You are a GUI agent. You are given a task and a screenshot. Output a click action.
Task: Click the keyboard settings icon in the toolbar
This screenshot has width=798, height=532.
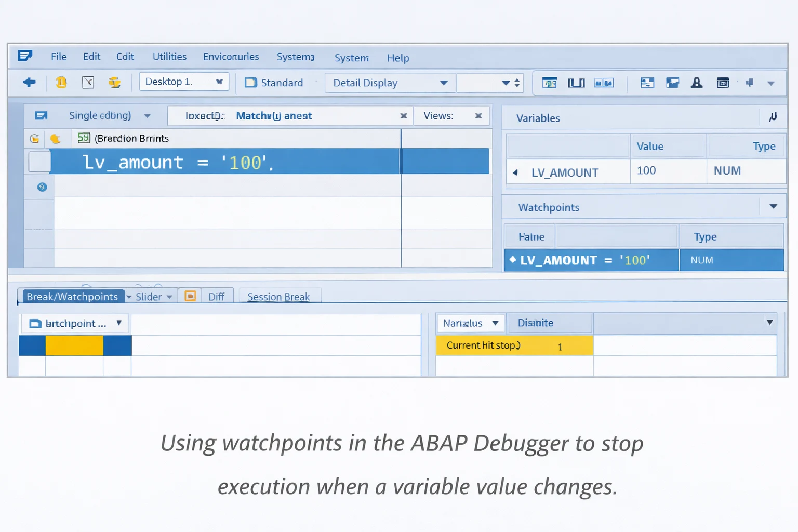tap(723, 83)
